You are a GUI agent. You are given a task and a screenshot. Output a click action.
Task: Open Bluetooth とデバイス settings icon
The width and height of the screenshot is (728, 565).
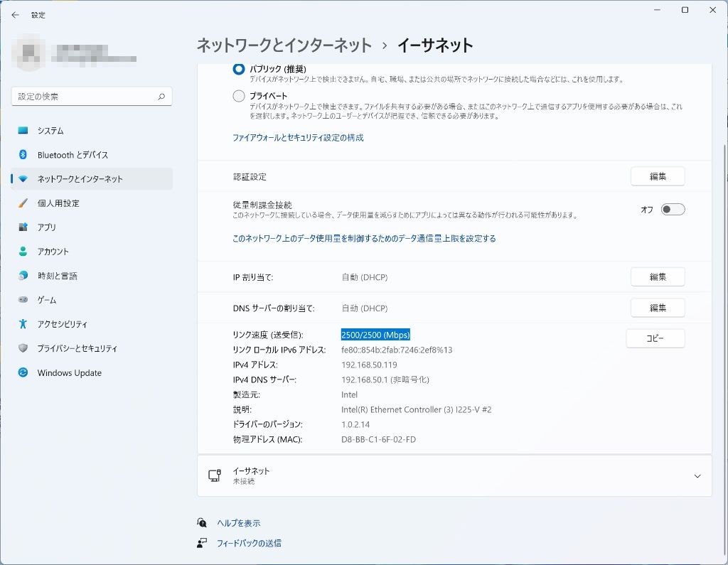coord(23,155)
